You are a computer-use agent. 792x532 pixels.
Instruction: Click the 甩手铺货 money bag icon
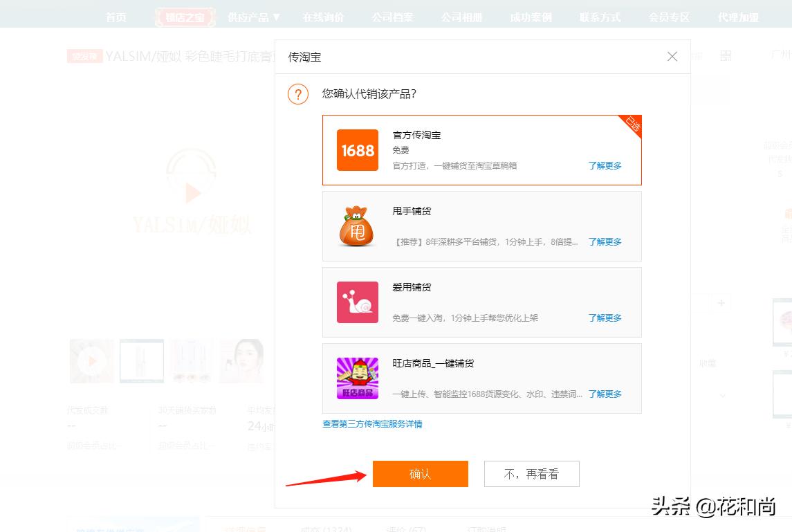point(357,226)
